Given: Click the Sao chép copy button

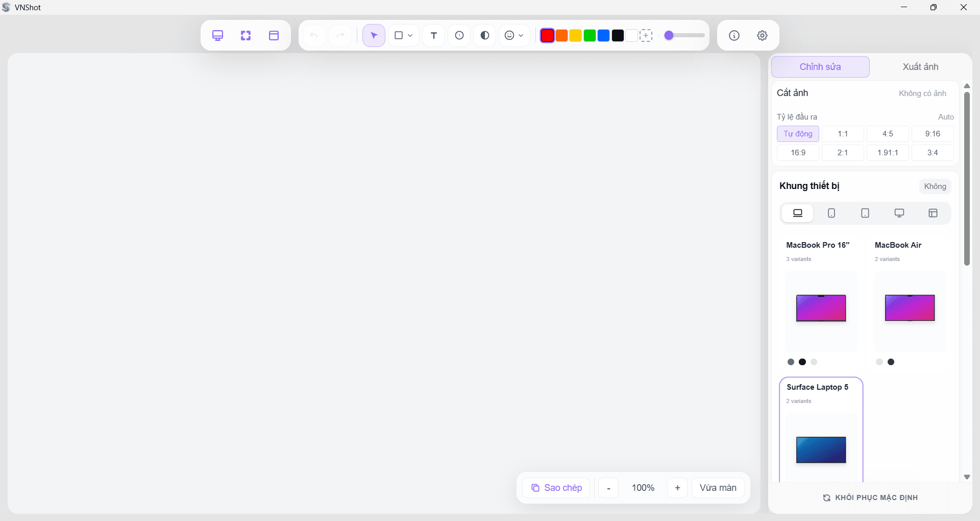Looking at the screenshot, I should [x=556, y=487].
